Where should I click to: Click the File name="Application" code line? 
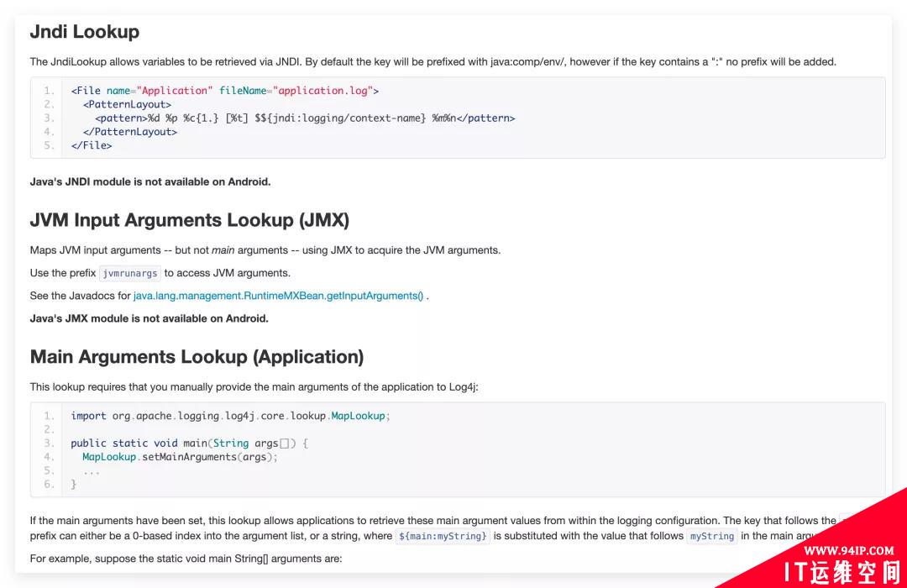tap(225, 91)
